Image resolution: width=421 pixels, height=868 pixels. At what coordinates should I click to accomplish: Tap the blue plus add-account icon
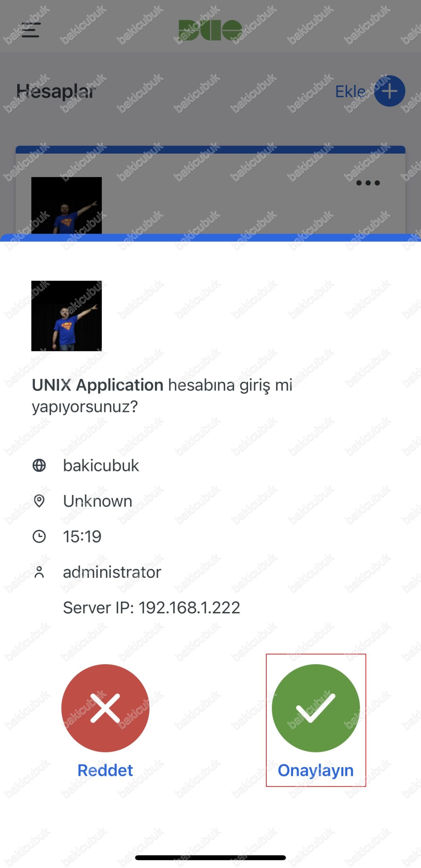point(389,91)
